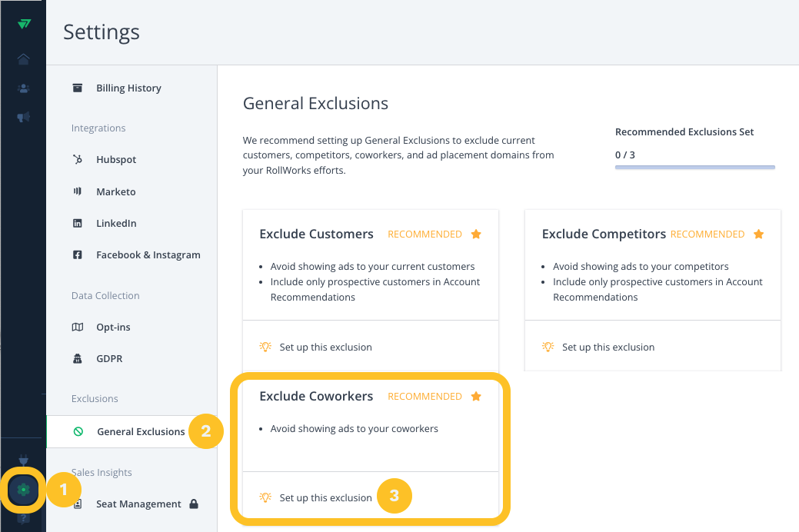Click RECOMMENDED badge on Exclude Customers card

[x=425, y=234]
